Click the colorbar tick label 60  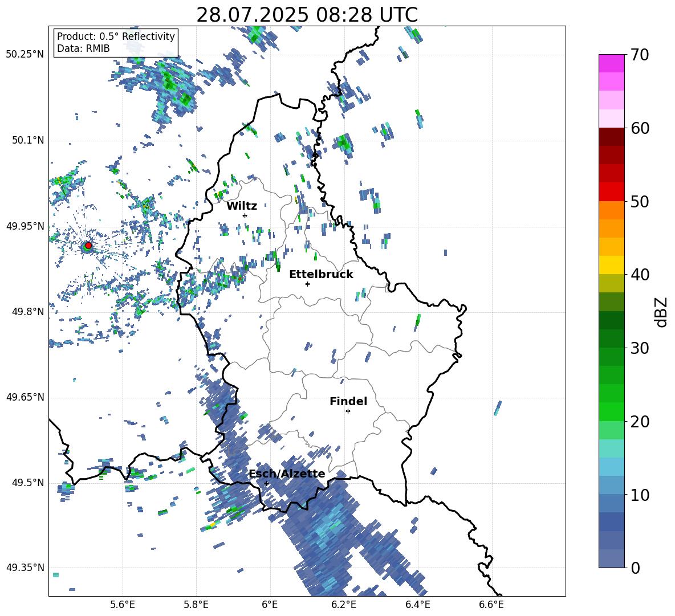640,128
